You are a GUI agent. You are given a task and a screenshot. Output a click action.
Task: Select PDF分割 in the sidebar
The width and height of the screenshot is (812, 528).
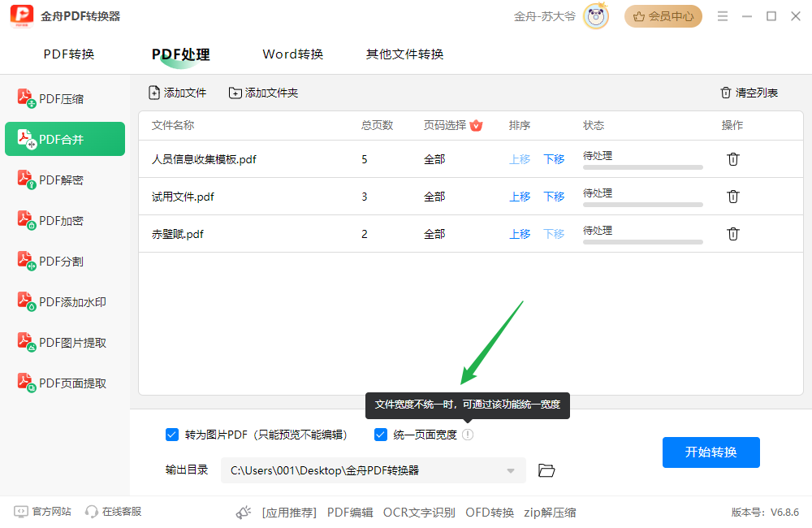[65, 261]
